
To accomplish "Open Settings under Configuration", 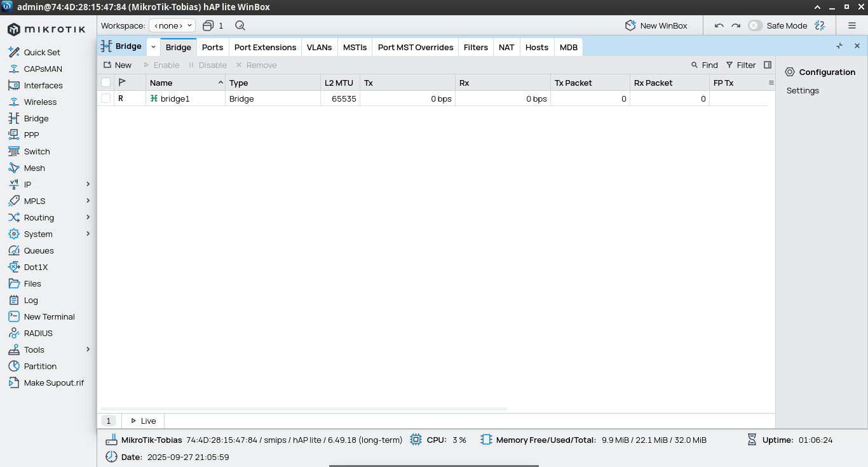I will [x=803, y=90].
